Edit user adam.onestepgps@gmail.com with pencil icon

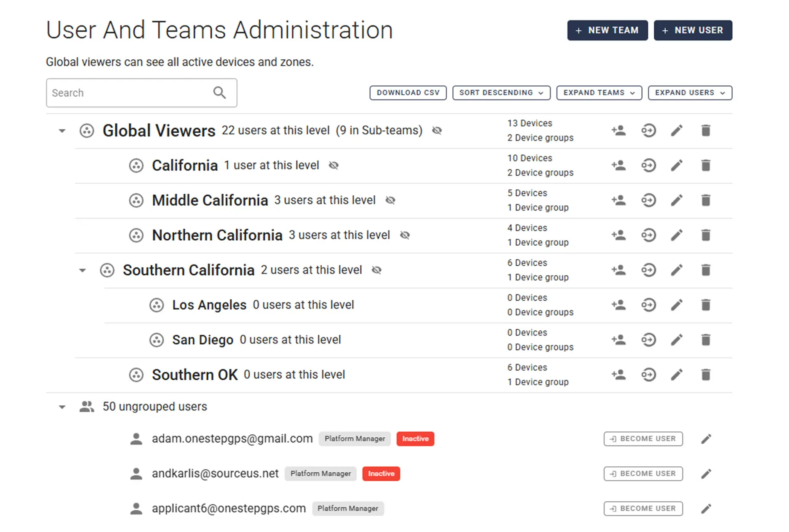[706, 439]
